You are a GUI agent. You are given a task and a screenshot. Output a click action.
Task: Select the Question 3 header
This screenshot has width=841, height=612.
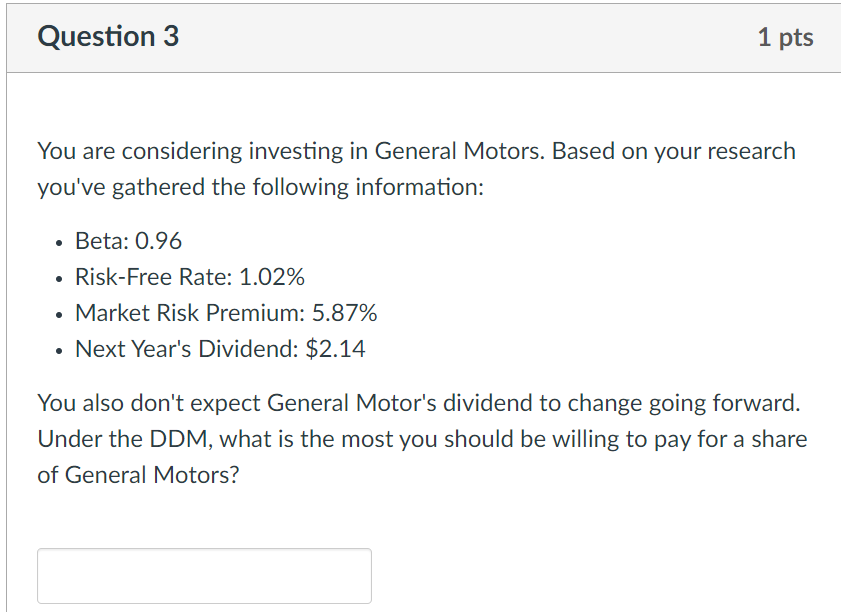(107, 36)
